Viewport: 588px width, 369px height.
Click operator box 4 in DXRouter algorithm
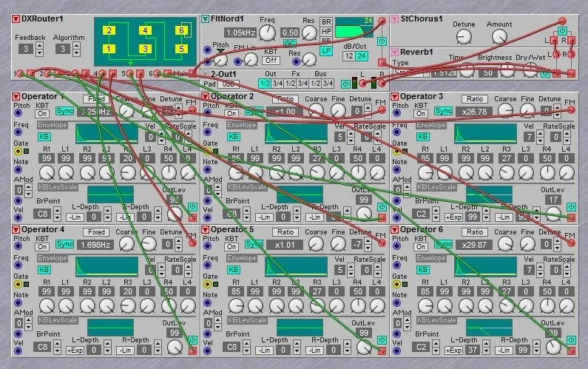pyautogui.click(x=145, y=30)
